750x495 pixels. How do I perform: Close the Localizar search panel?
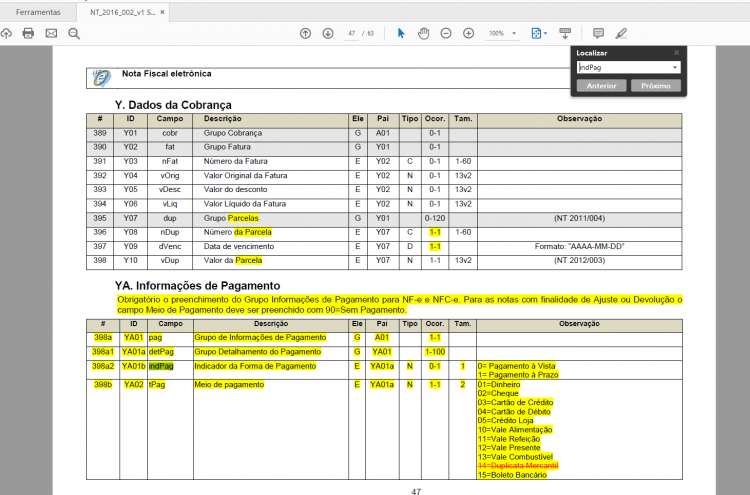pos(676,53)
